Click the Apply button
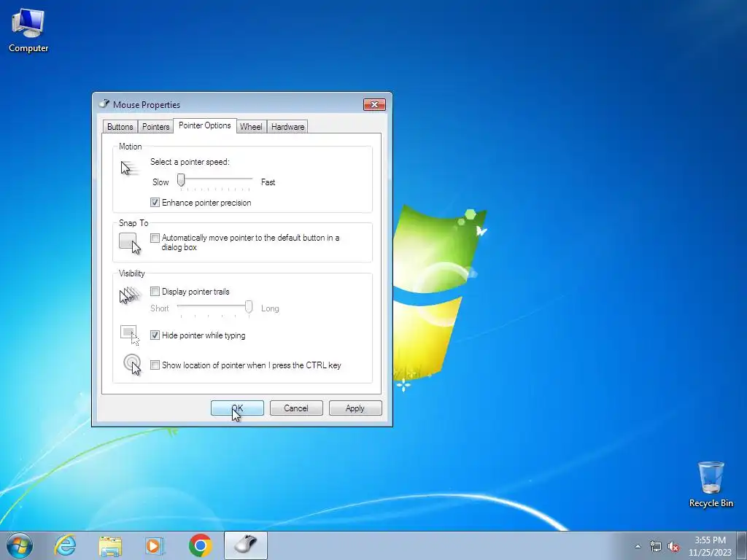Viewport: 747px width, 560px height. tap(355, 408)
